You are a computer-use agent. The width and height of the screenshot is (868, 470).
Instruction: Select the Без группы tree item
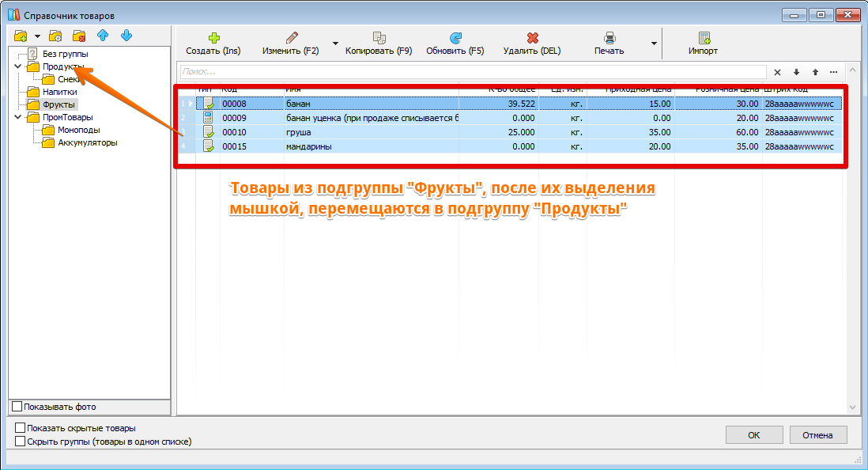pos(66,54)
